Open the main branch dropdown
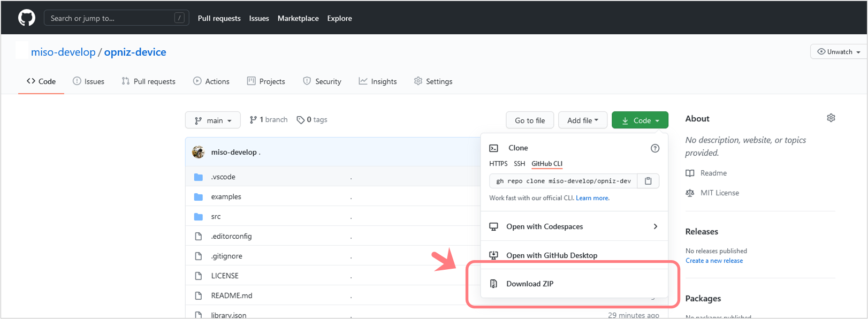The width and height of the screenshot is (868, 319). click(x=213, y=120)
